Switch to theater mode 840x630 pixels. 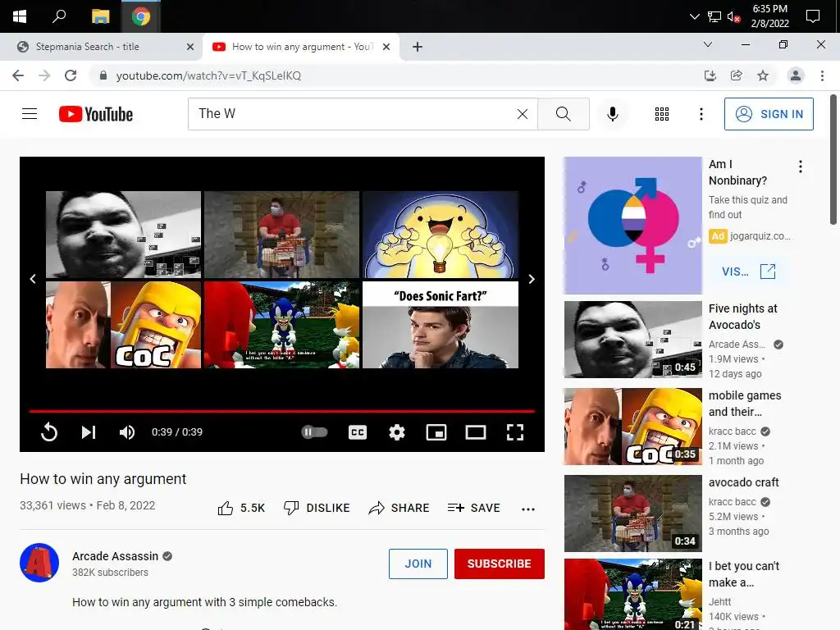tap(476, 431)
